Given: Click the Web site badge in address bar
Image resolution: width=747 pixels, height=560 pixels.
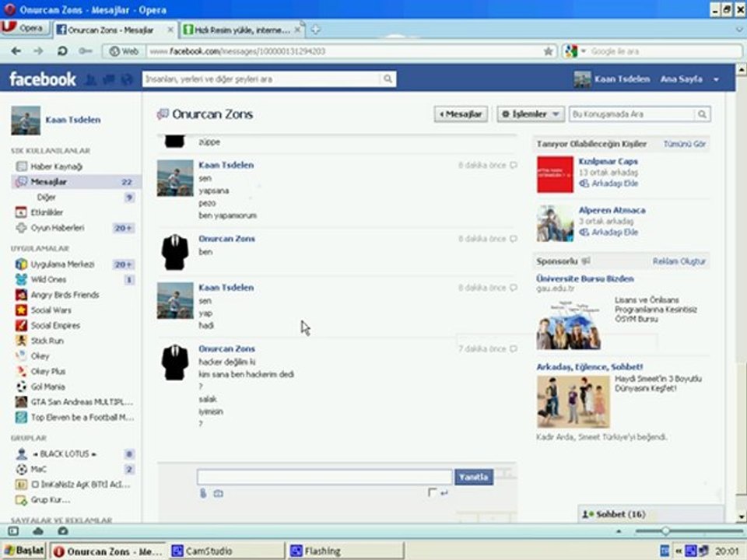Looking at the screenshot, I should click(124, 51).
